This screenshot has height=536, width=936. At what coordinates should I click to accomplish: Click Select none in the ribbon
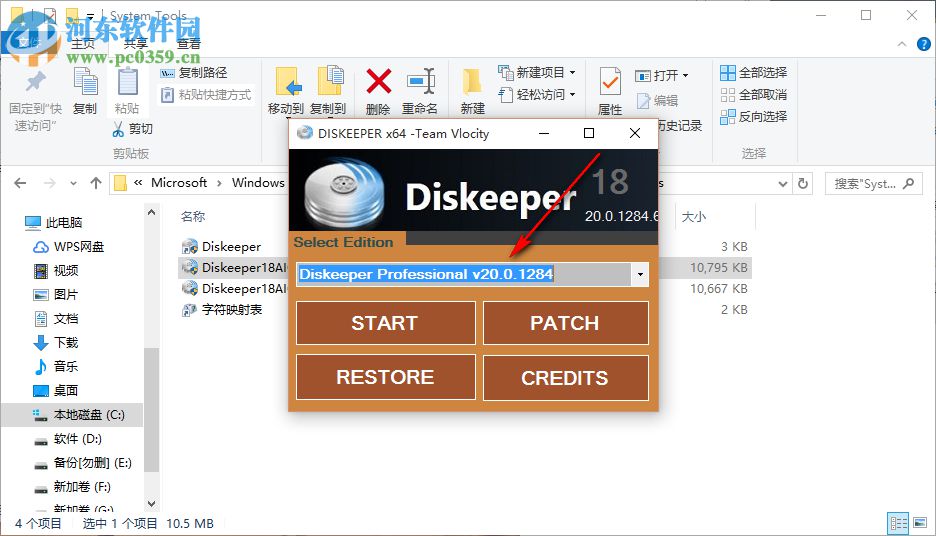click(753, 95)
